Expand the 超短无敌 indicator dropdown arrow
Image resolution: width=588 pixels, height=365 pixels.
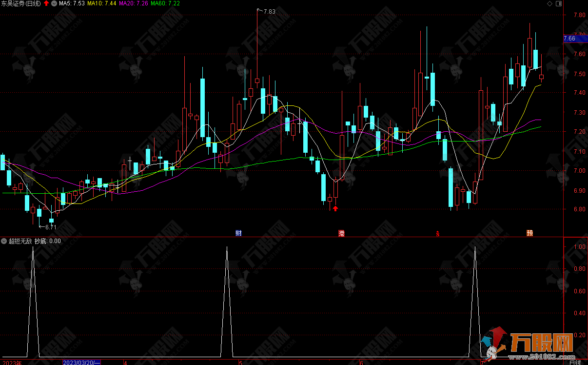coord(4,241)
